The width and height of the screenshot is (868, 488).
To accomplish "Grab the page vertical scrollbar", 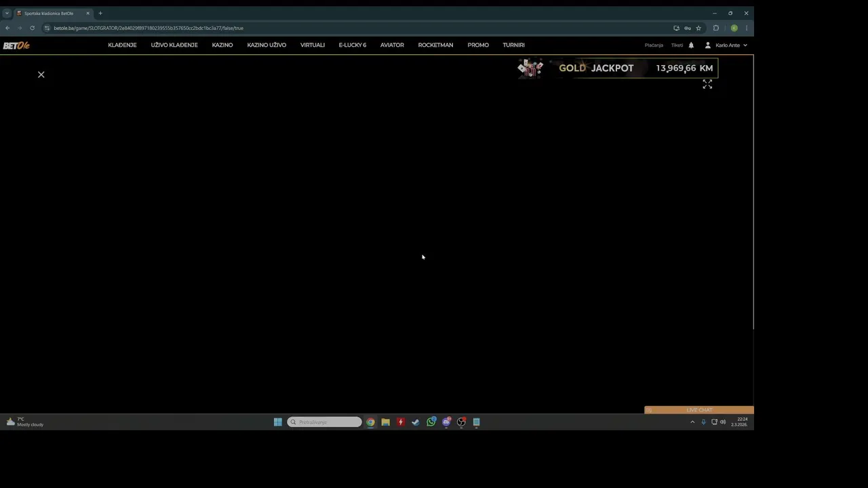I will click(753, 193).
